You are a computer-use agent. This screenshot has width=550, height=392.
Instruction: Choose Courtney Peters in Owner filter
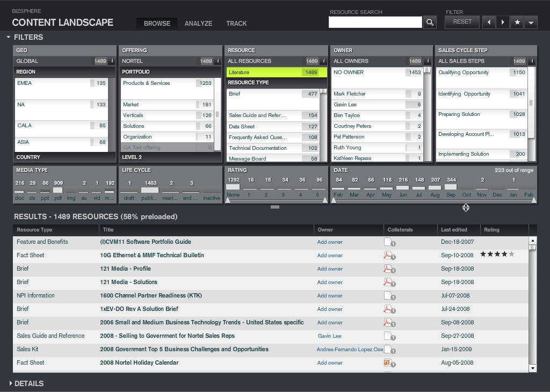click(377, 126)
